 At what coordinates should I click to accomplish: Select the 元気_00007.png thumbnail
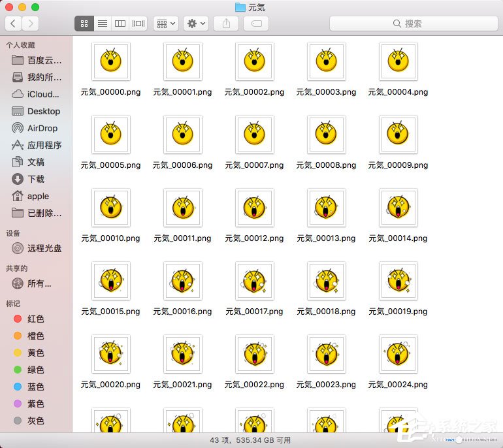[x=255, y=135]
